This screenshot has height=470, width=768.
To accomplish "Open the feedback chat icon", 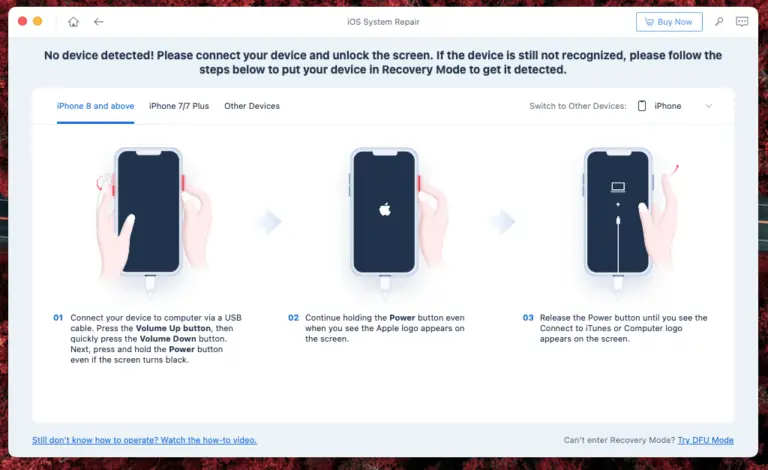I will coord(742,22).
